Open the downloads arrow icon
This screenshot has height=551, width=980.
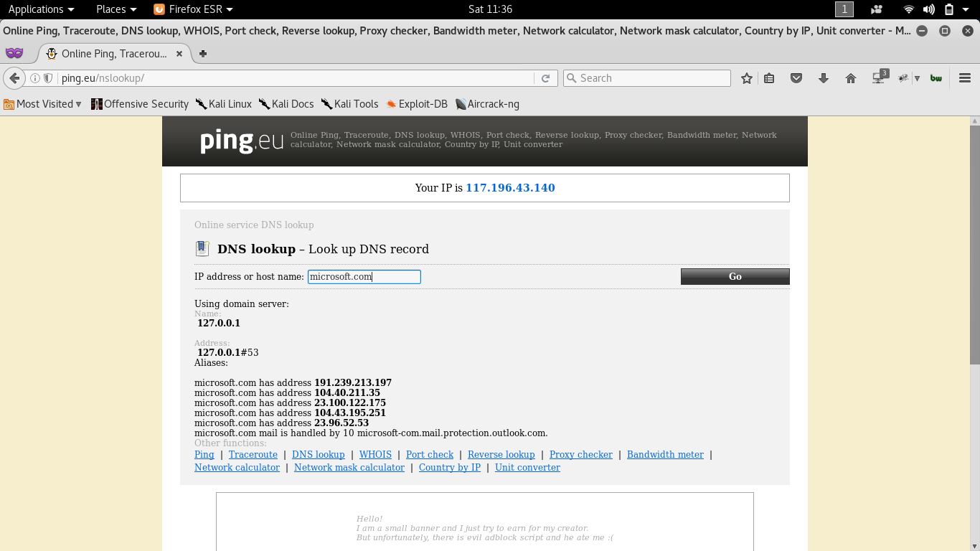(x=824, y=78)
